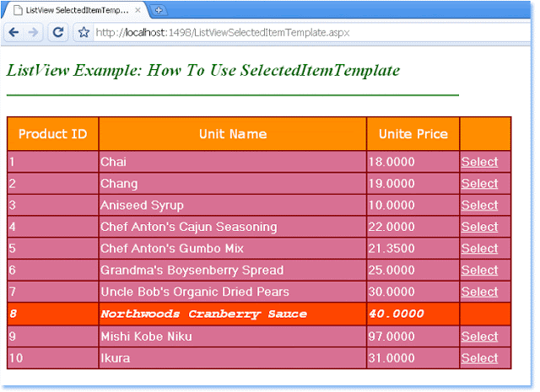The width and height of the screenshot is (540, 392).
Task: Click the 30.0000 price cell
Action: pos(413,292)
